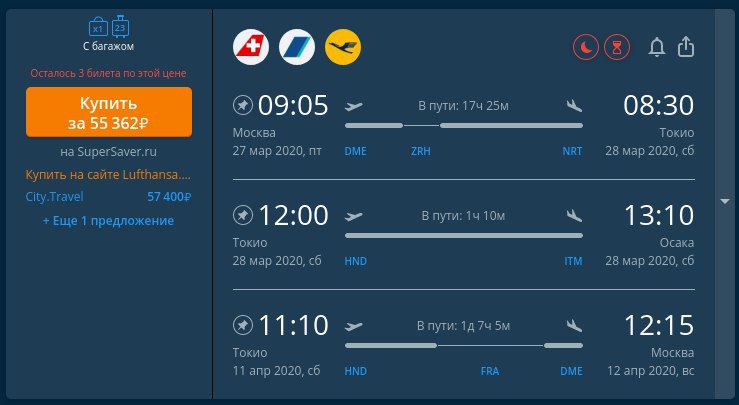739x405 pixels.
Task: Share this ticket via share icon
Action: pos(686,47)
